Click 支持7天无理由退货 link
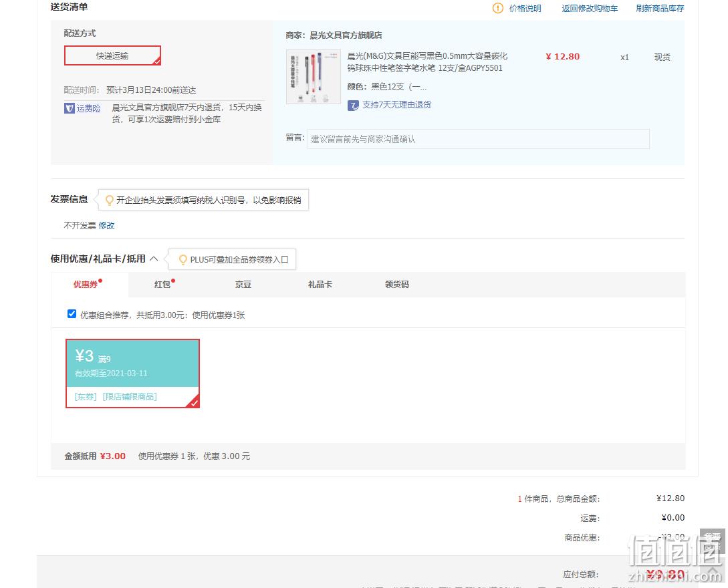728x588 pixels. pos(396,105)
